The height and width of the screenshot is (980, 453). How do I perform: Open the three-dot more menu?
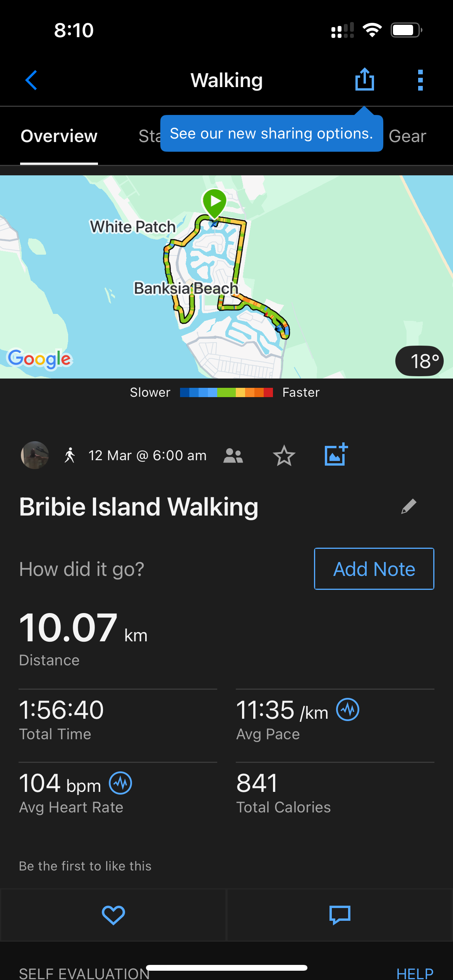click(420, 80)
